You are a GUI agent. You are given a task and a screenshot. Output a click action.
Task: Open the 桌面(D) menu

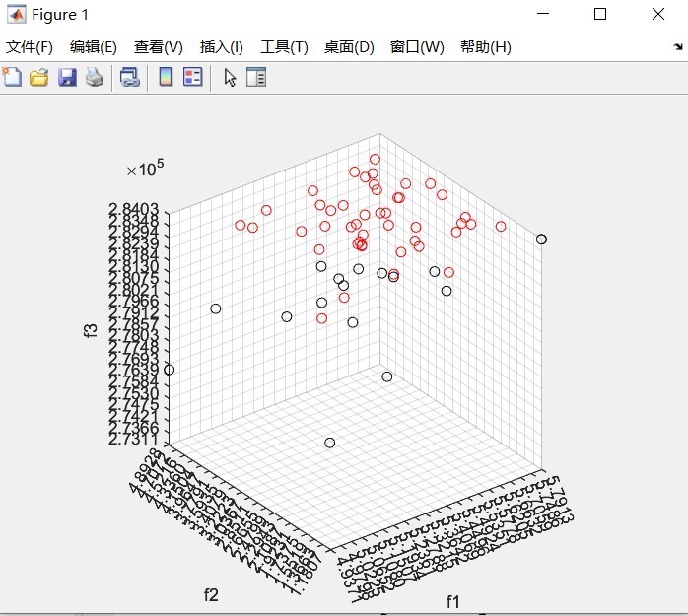[x=349, y=47]
